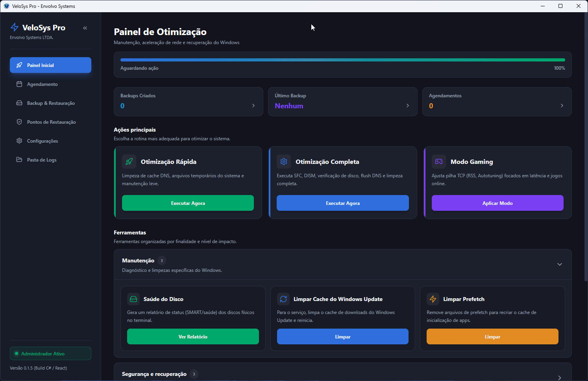This screenshot has height=381, width=588.
Task: Click the VeloSys Pro lightning logo icon
Action: [15, 27]
